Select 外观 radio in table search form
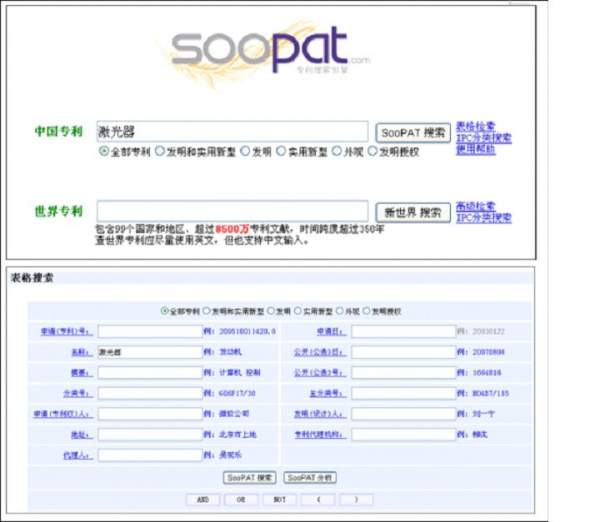Image resolution: width=600 pixels, height=522 pixels. pos(340,311)
